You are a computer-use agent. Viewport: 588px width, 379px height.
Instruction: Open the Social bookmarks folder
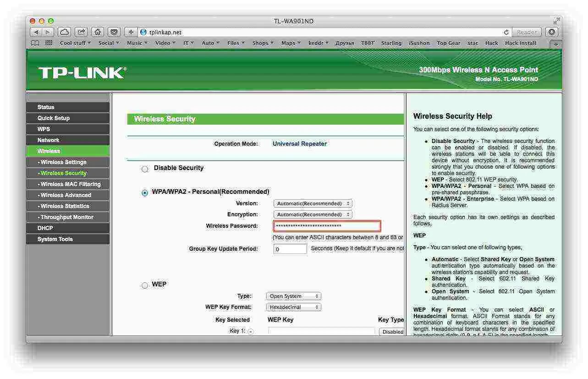point(109,43)
